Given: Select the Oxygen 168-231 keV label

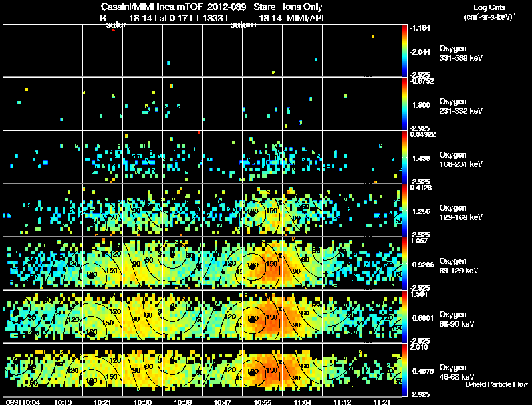Looking at the screenshot, I should [x=461, y=160].
